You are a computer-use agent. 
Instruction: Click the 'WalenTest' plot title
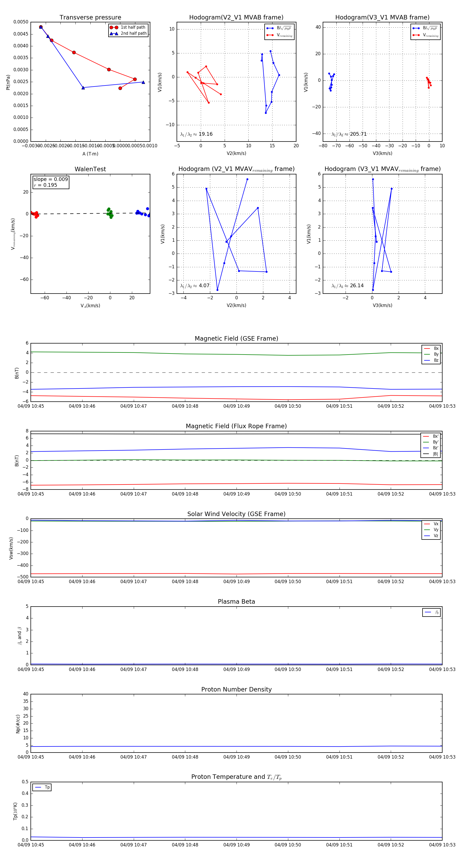(90, 169)
